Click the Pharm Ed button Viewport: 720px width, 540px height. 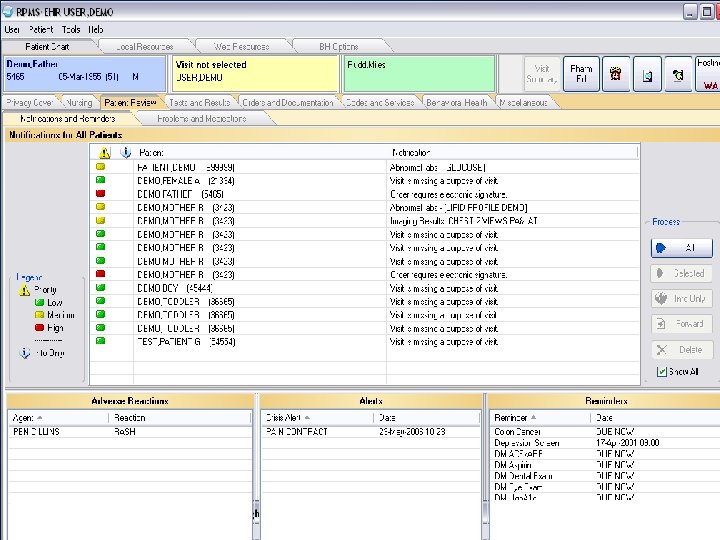[581, 74]
